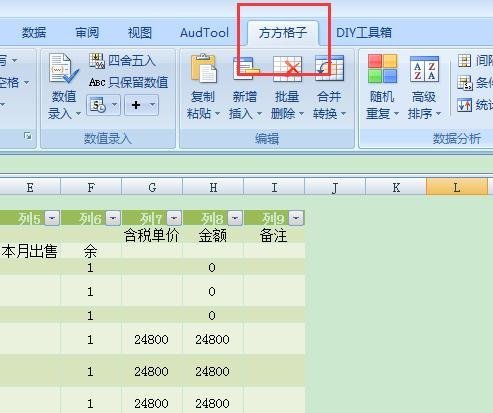This screenshot has height=413, width=493.
Task: Open the 新增插入 dropdown menu
Action: pos(259,114)
